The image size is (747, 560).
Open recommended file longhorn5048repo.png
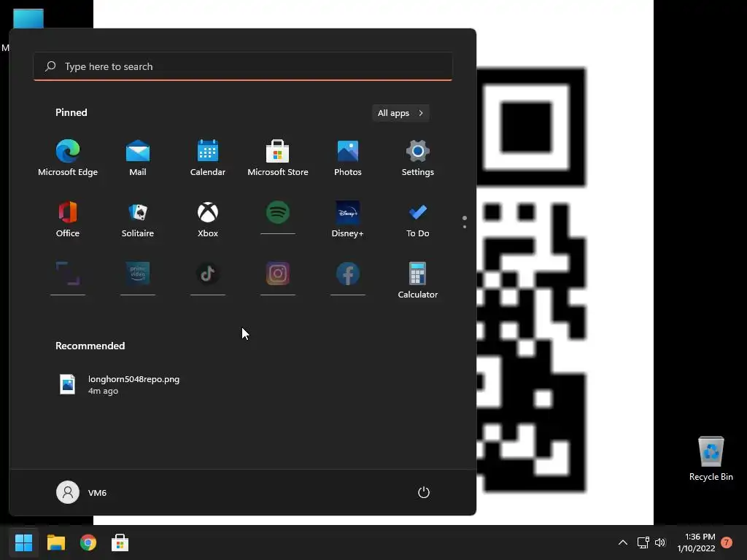pyautogui.click(x=119, y=385)
